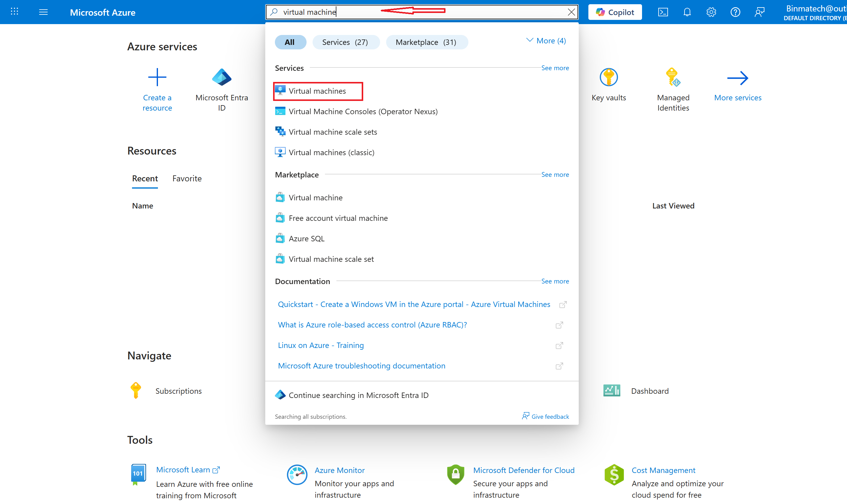Open the Copilot button
Viewport: 847px width, 504px height.
pos(615,12)
